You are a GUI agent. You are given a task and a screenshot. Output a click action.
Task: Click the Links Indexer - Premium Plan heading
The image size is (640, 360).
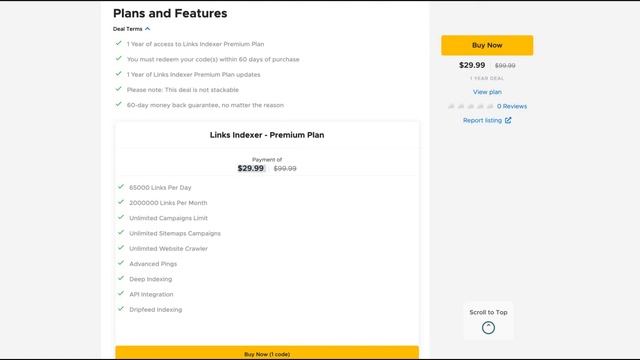267,135
